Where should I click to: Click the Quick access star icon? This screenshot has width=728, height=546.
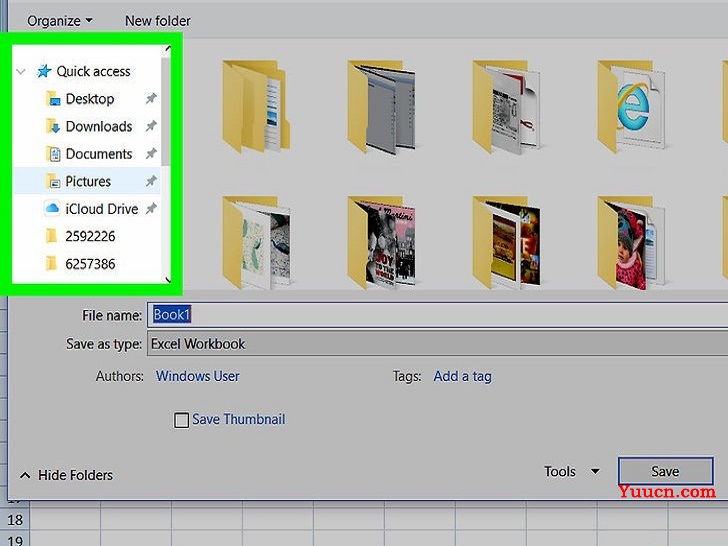44,71
